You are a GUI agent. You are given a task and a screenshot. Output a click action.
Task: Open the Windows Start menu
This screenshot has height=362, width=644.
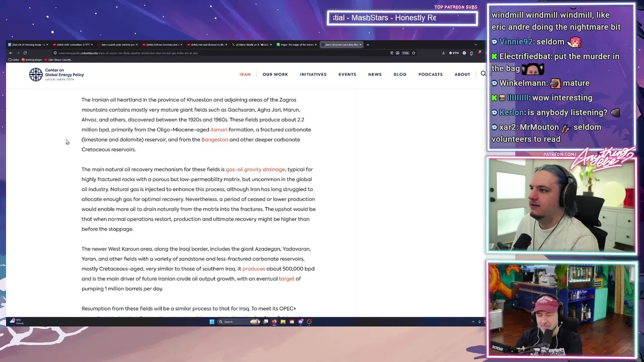[212, 322]
